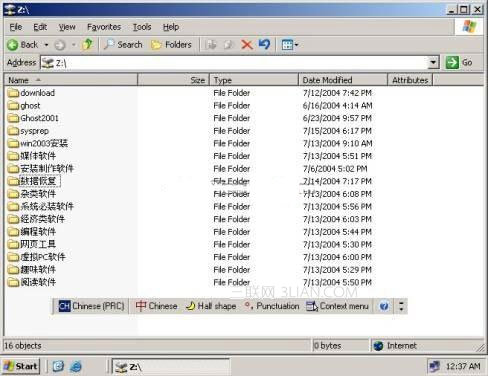Select the 编程软件 folder icon
488x376 pixels.
tap(13, 232)
